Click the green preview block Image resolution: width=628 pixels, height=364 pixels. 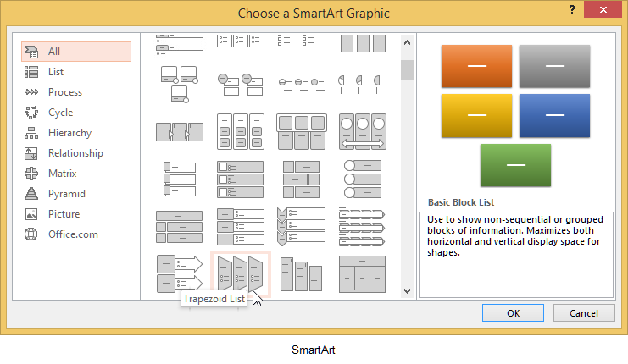(x=515, y=165)
